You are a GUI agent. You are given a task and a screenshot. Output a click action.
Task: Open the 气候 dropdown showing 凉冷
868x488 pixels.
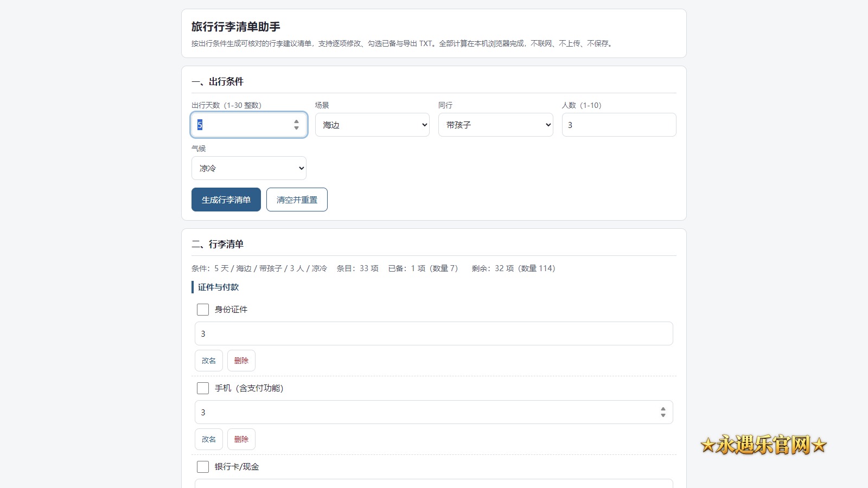tap(249, 168)
